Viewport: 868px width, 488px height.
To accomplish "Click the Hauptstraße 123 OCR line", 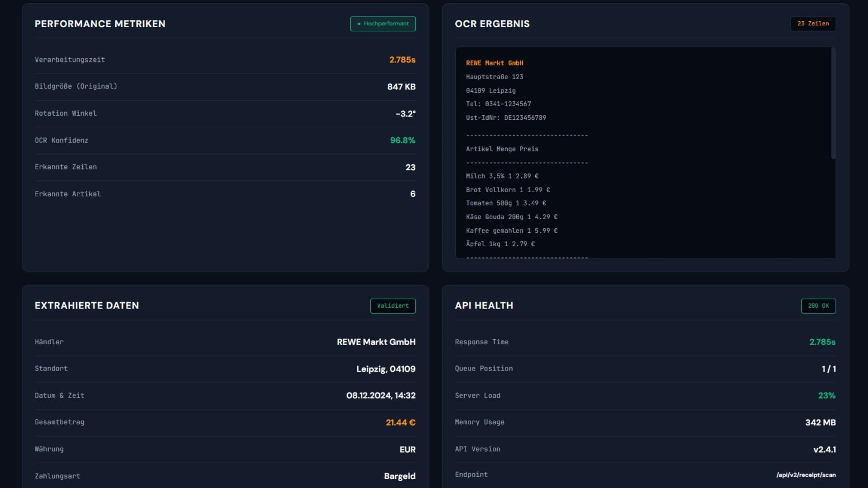I will coord(495,77).
